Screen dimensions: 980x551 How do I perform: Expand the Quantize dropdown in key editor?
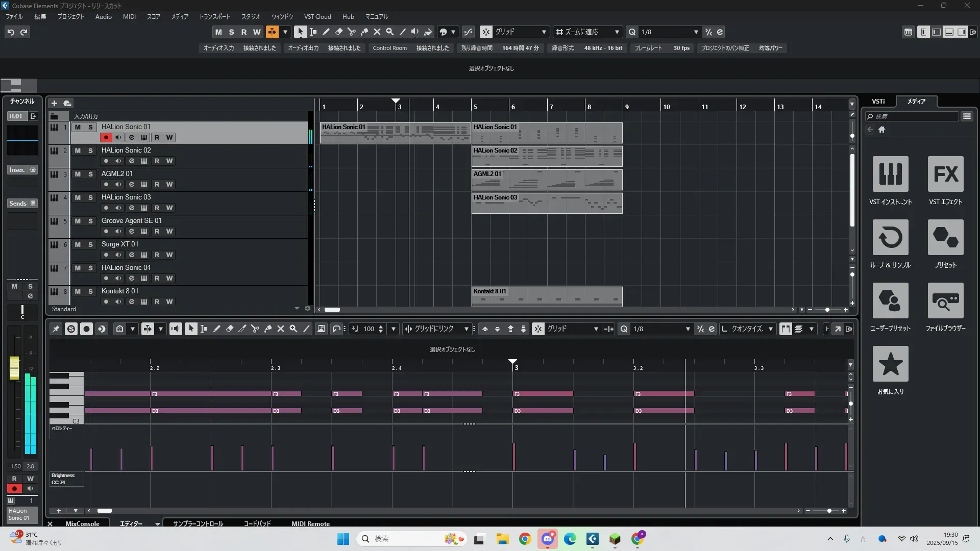770,329
